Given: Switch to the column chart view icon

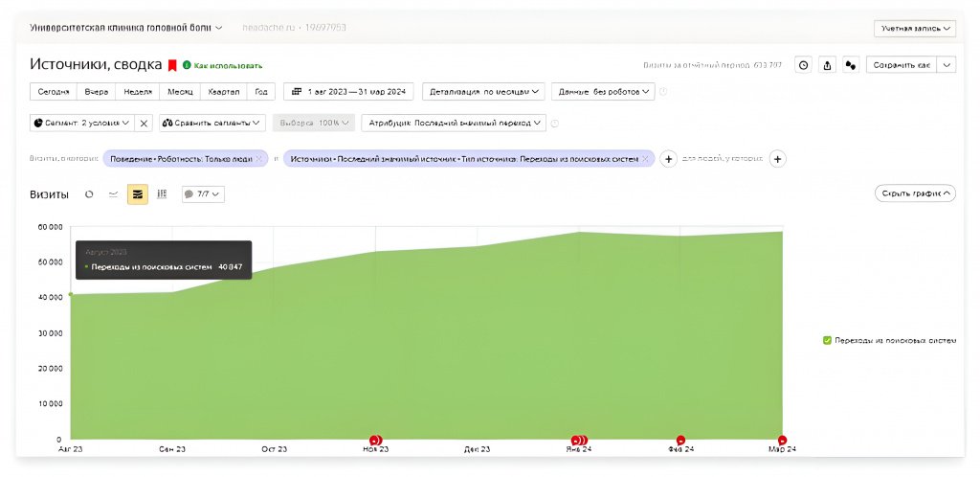Looking at the screenshot, I should 162,194.
